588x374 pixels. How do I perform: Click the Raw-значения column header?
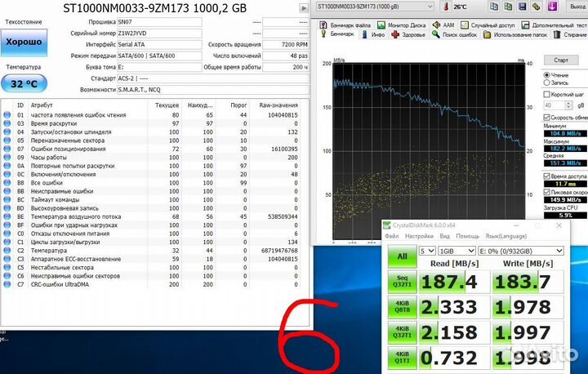click(278, 105)
